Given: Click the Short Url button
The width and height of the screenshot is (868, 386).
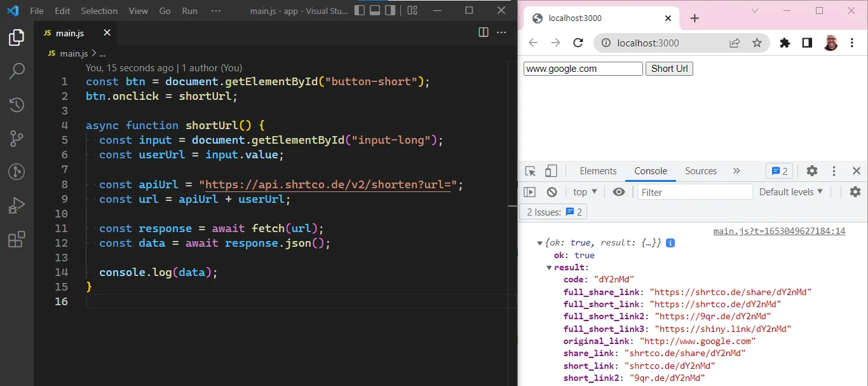Looking at the screenshot, I should (x=669, y=69).
